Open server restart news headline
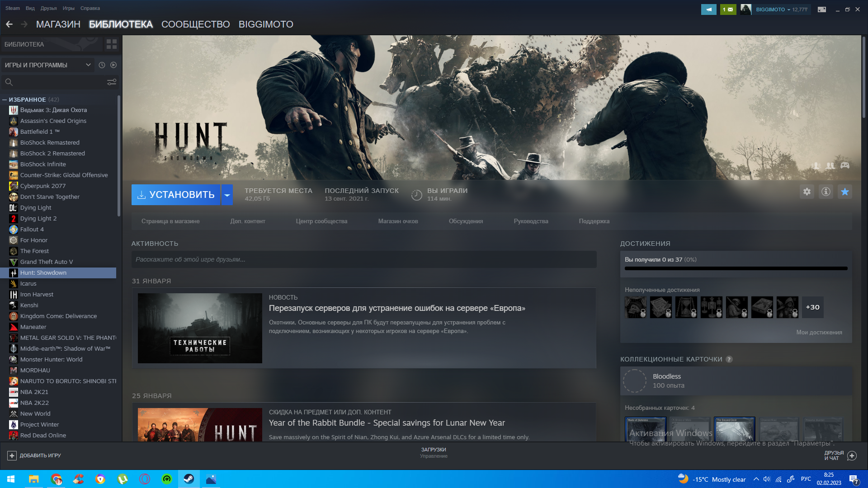Screen dimensions: 868x488 point(397,308)
